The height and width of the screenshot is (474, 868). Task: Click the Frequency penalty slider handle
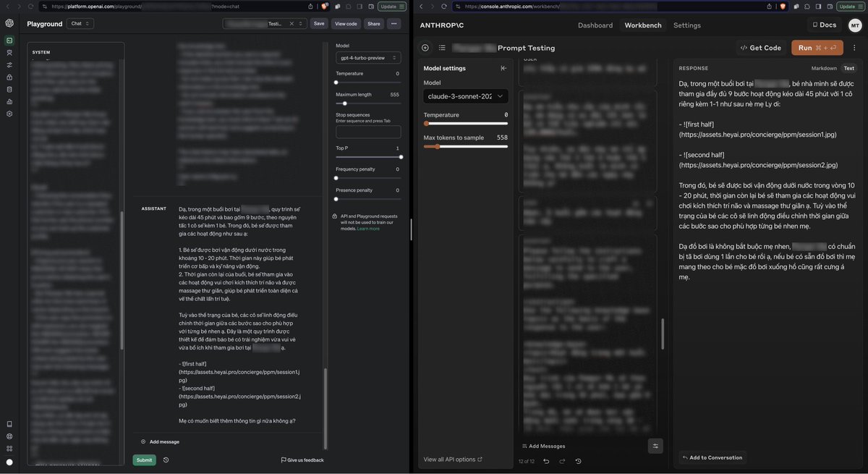pyautogui.click(x=336, y=177)
